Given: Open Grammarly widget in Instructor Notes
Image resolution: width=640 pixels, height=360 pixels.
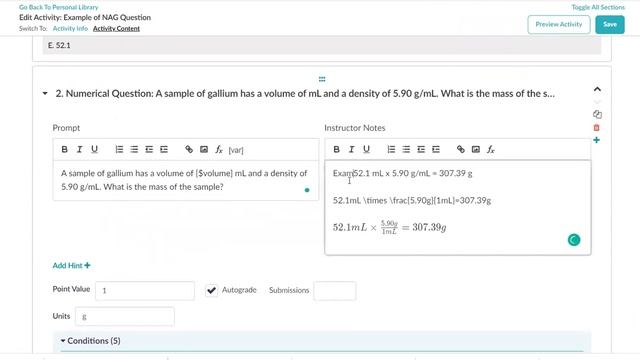Looking at the screenshot, I should (x=574, y=240).
